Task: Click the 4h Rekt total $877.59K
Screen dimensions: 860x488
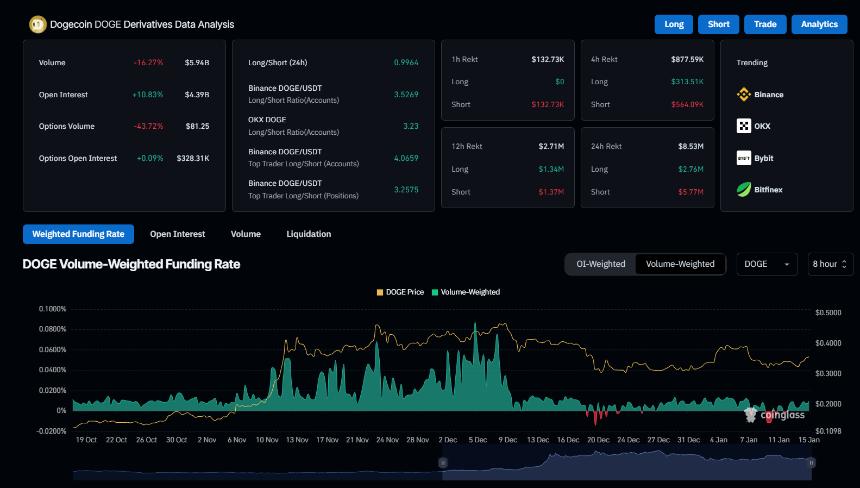Action: [687, 59]
